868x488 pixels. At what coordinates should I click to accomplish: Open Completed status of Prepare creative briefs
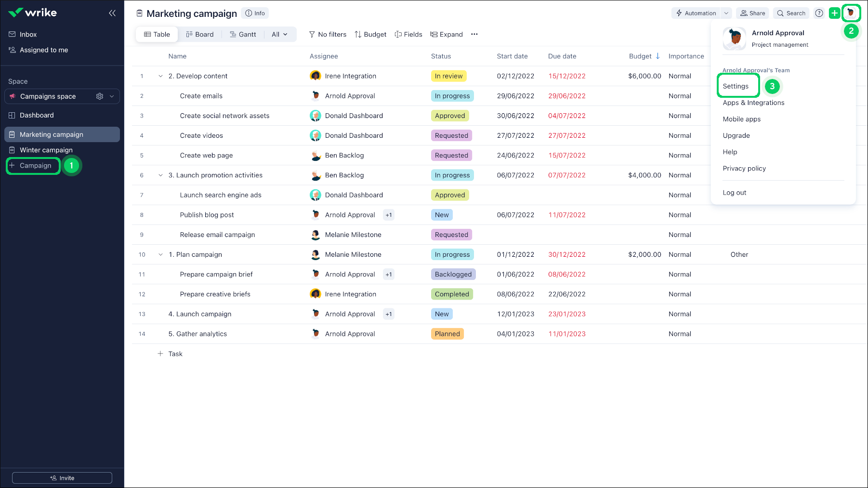(452, 294)
